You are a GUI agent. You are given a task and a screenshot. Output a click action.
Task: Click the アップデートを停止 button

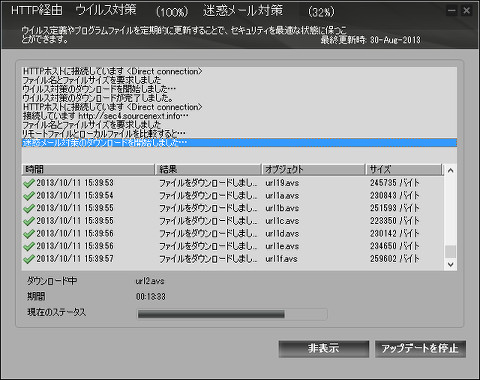point(420,349)
